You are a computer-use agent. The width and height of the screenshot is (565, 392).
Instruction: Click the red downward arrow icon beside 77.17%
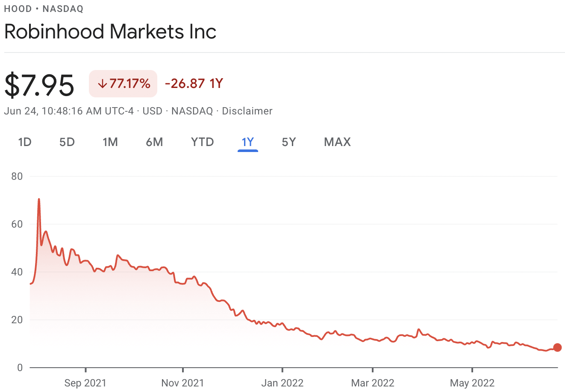coord(103,84)
